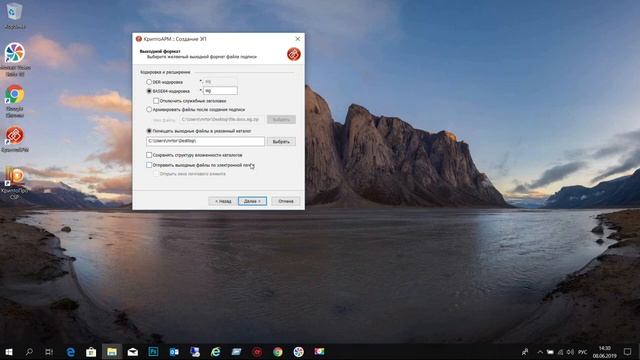Open the Recycle Bin desktop icon
The height and width of the screenshot is (360, 640).
point(15,16)
